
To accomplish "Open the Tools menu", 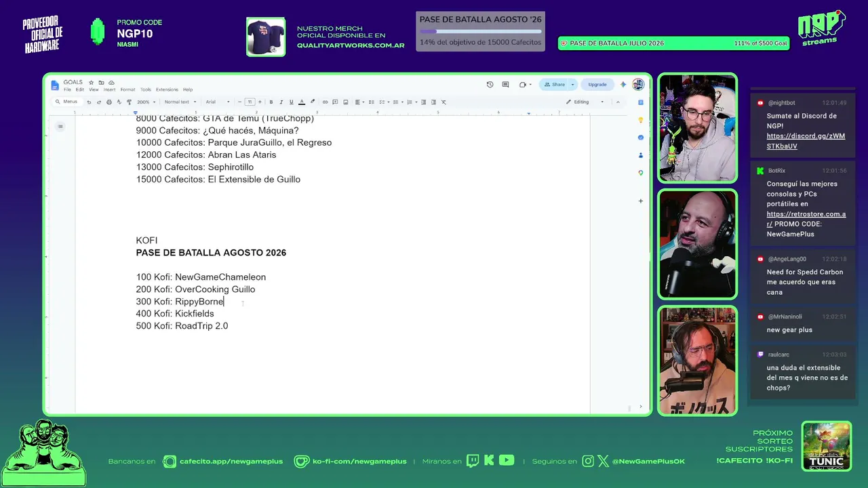I will 146,89.
